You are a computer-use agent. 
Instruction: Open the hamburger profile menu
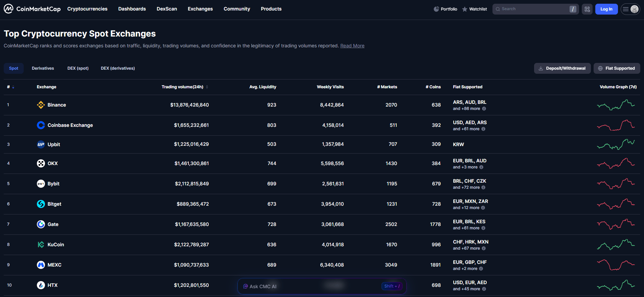pyautogui.click(x=630, y=9)
